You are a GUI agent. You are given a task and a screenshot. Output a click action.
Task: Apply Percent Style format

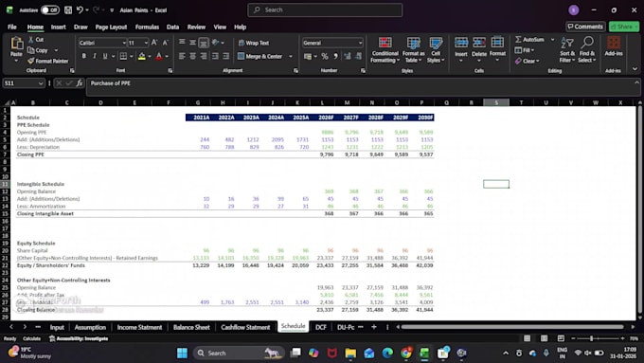(325, 56)
